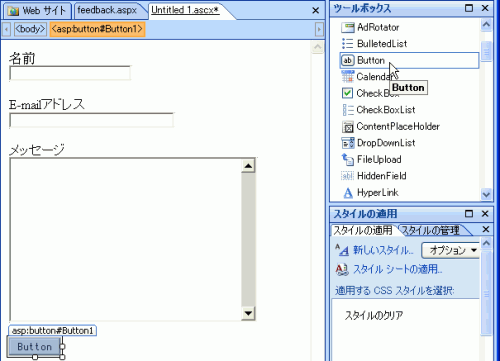Close the Untitled 1.ascx document
This screenshot has width=500, height=361.
coord(315,11)
